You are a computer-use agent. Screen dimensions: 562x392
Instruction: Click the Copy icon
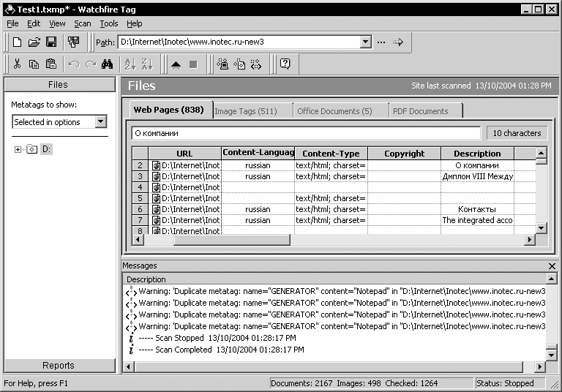pos(34,64)
